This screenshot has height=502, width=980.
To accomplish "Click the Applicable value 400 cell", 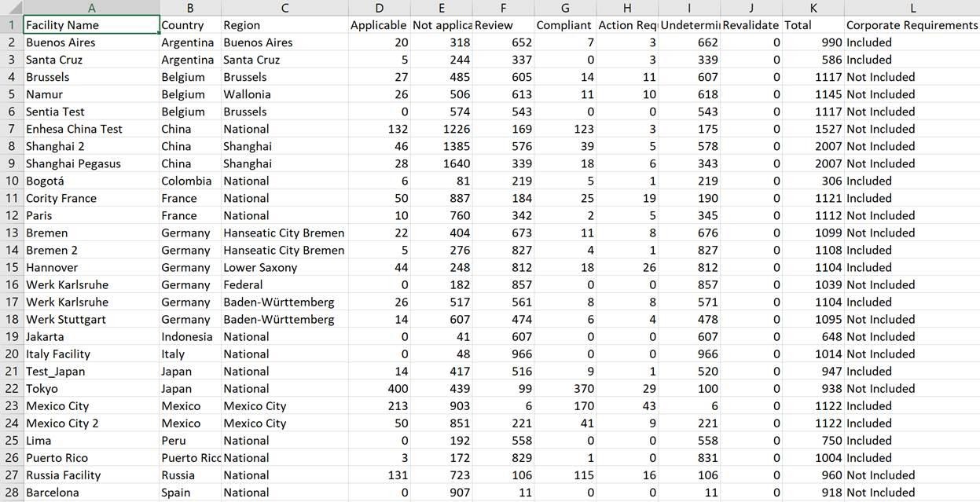I will pos(379,388).
